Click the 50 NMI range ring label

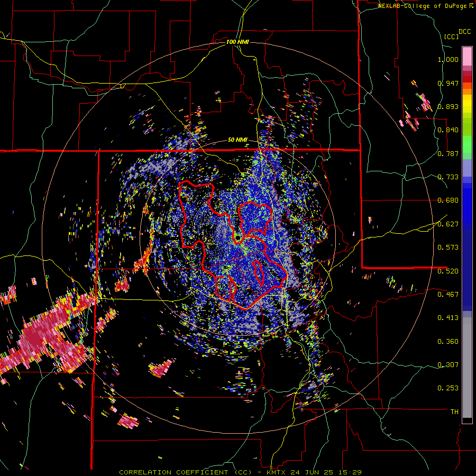point(237,140)
